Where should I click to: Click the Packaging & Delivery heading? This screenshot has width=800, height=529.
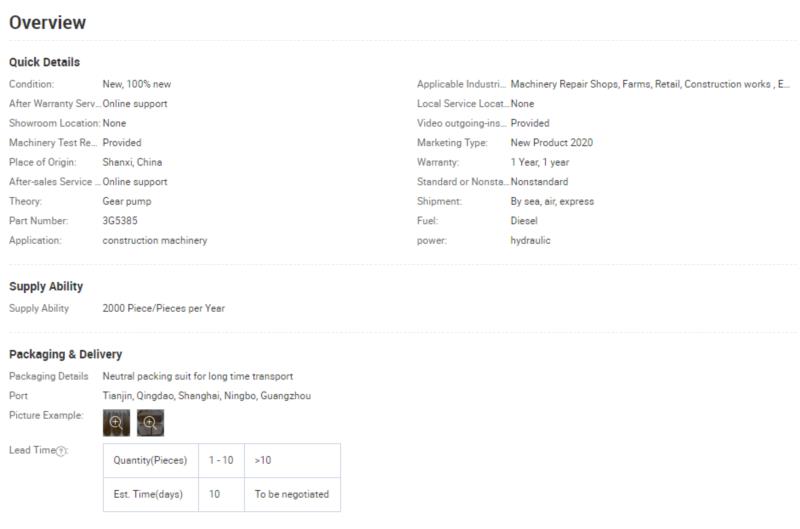[65, 355]
